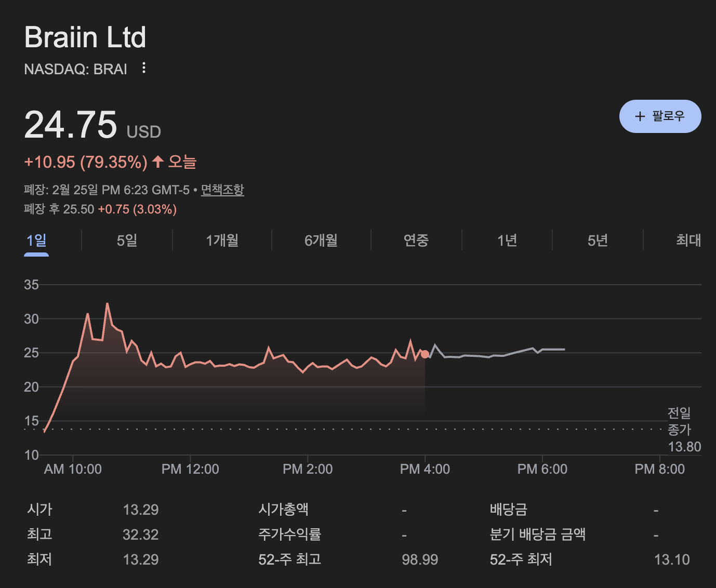Switch to the 5일 chart tab

[x=127, y=240]
